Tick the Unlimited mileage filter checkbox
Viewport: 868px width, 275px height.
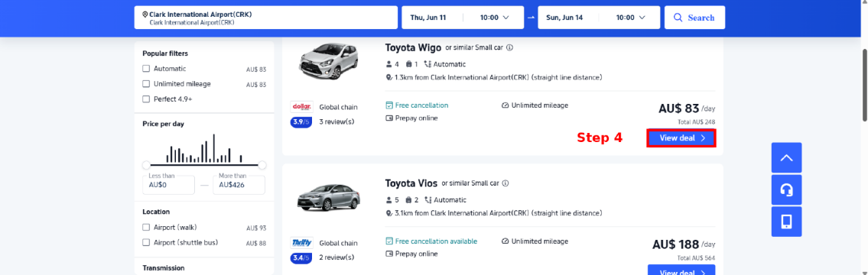point(146,84)
